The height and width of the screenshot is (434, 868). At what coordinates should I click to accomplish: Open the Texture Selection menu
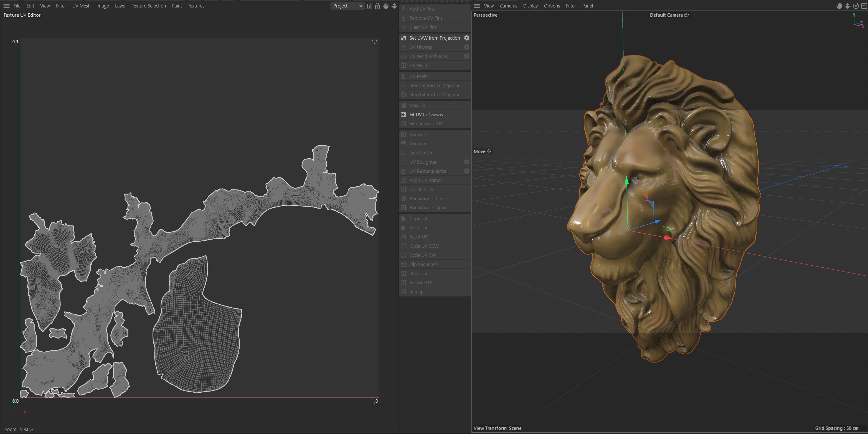click(149, 6)
